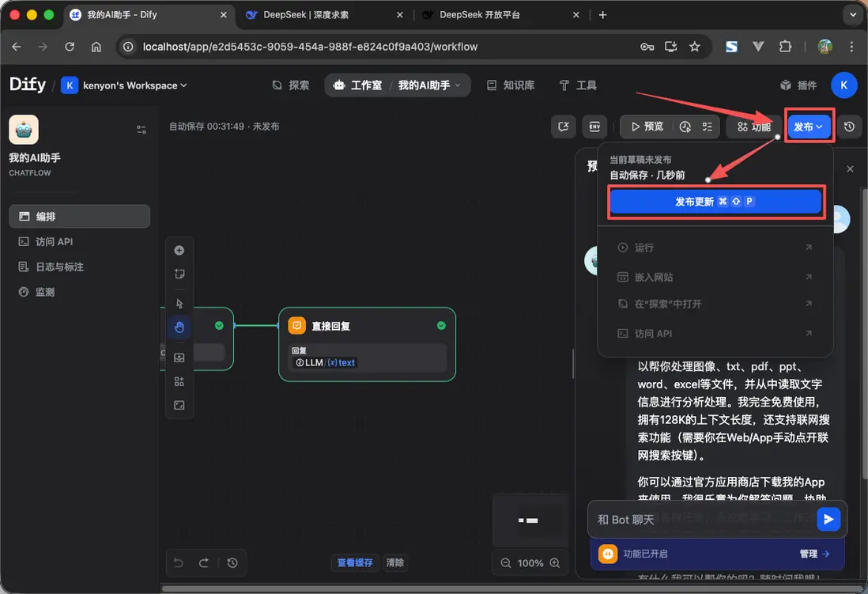Click 清除 to clear the cache
Screen dimensions: 868x594
tap(397, 562)
